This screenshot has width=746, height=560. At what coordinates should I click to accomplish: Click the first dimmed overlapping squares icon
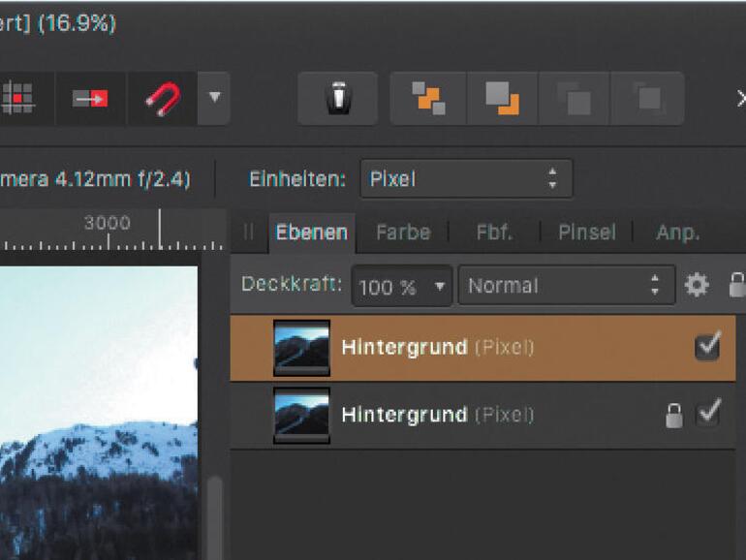(574, 98)
